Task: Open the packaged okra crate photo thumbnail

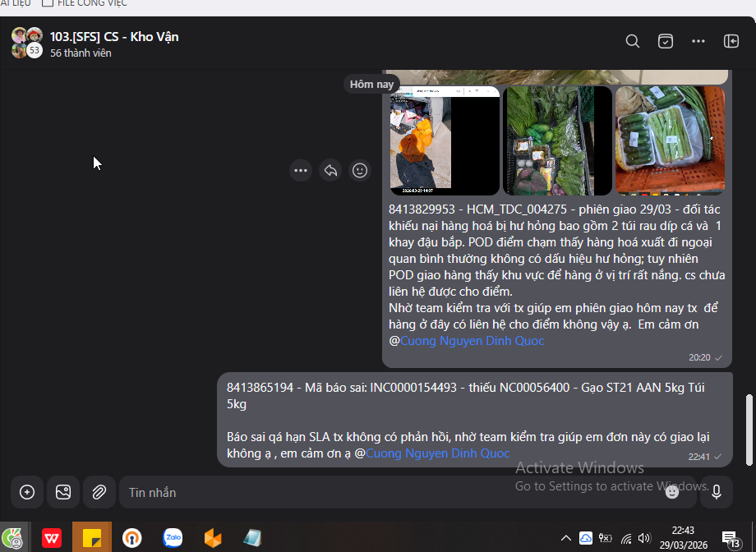Action: [671, 140]
